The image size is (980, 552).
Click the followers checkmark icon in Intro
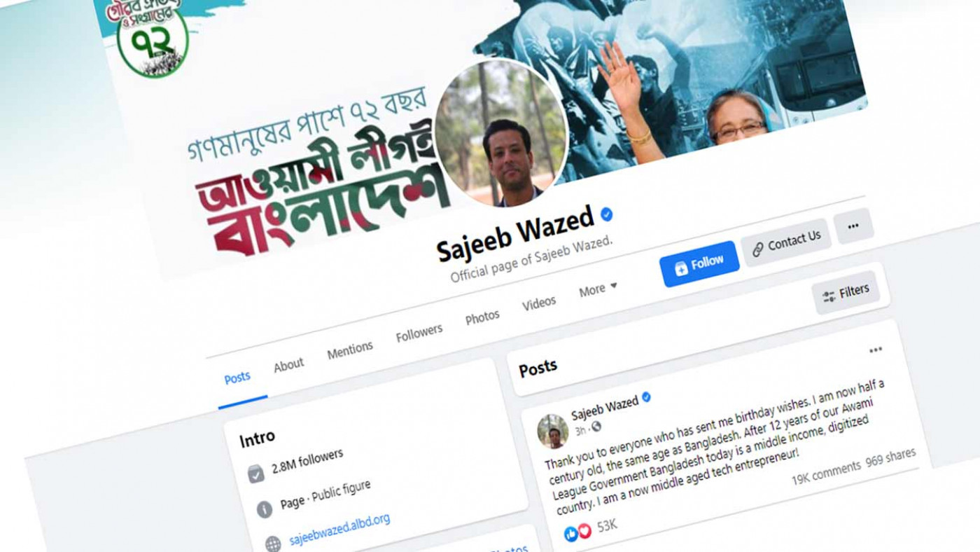[256, 475]
